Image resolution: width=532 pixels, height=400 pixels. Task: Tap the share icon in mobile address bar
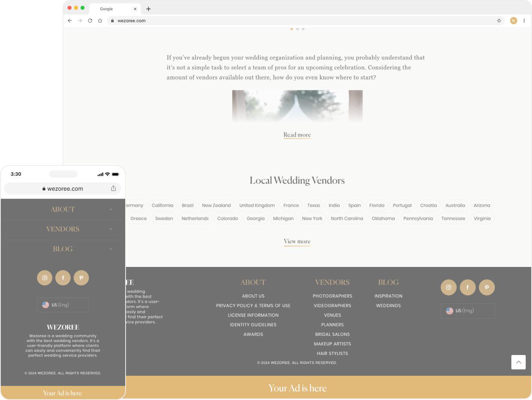113,188
